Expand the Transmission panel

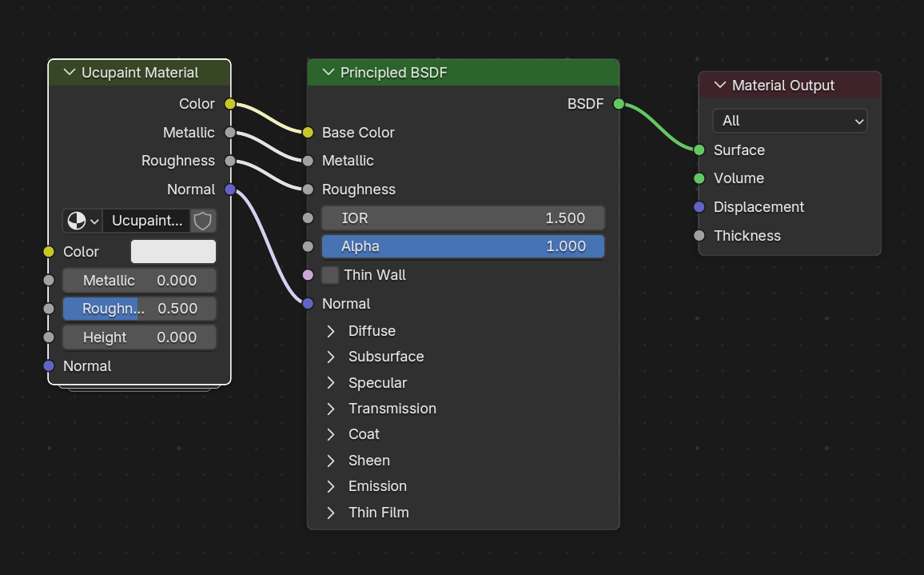coord(331,409)
